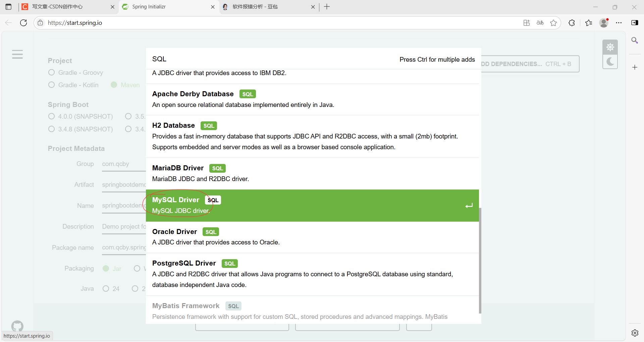The width and height of the screenshot is (644, 342).
Task: Edit the Package name field
Action: (x=124, y=247)
